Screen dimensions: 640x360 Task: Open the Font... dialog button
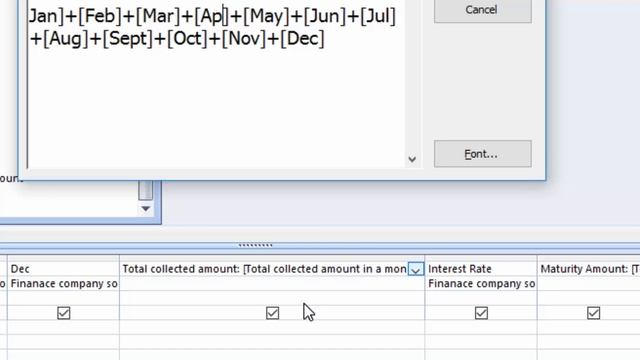tap(482, 154)
